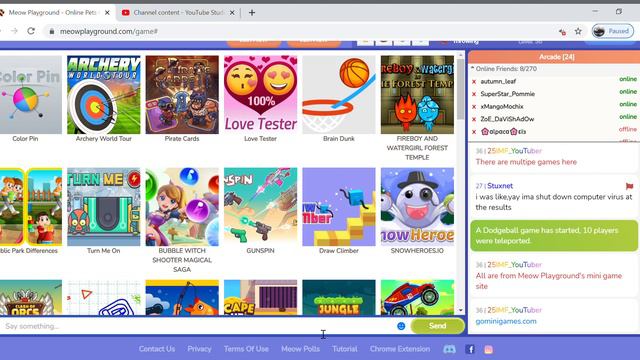Image resolution: width=640 pixels, height=360 pixels.
Task: Launch SNOWHEROES.IO game
Action: coord(417,207)
